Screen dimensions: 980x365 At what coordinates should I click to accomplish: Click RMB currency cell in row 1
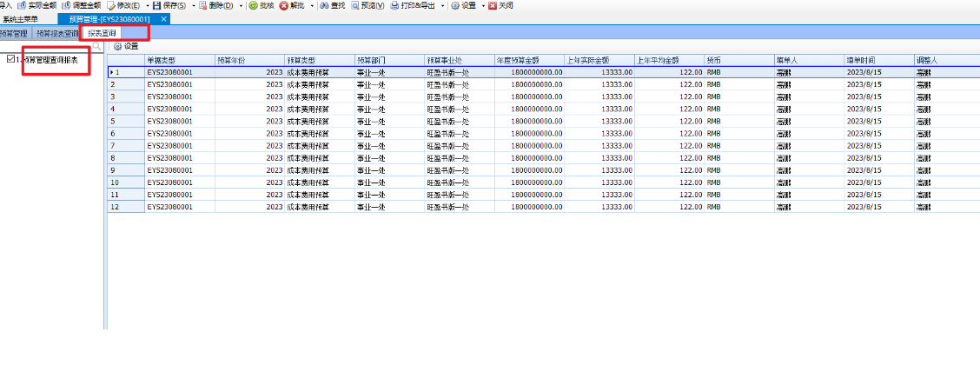click(740, 72)
